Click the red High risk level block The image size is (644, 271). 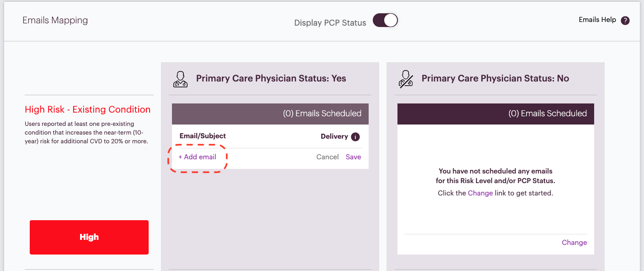[89, 237]
